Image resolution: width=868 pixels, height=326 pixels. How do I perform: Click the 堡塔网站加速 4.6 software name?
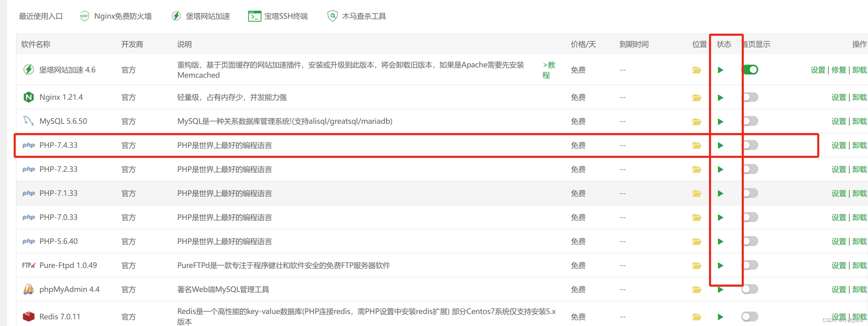(67, 70)
